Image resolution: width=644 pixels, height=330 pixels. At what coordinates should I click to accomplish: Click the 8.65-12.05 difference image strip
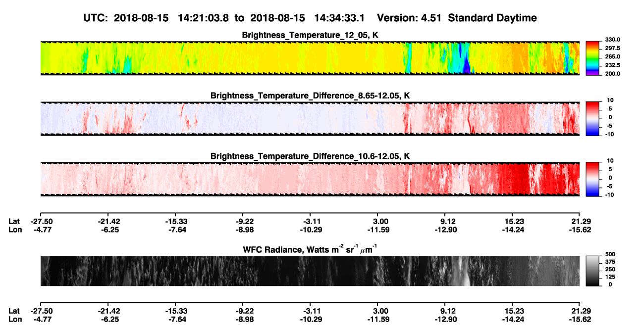[310, 118]
